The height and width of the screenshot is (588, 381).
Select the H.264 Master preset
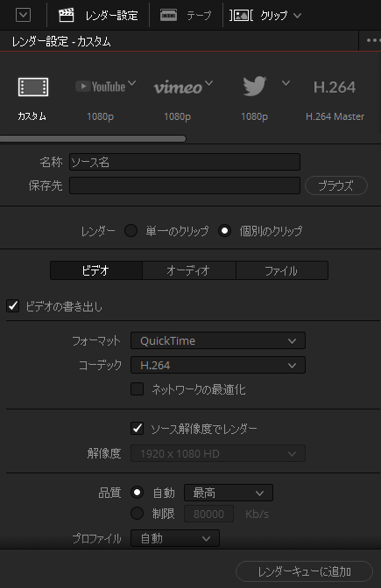tap(335, 99)
